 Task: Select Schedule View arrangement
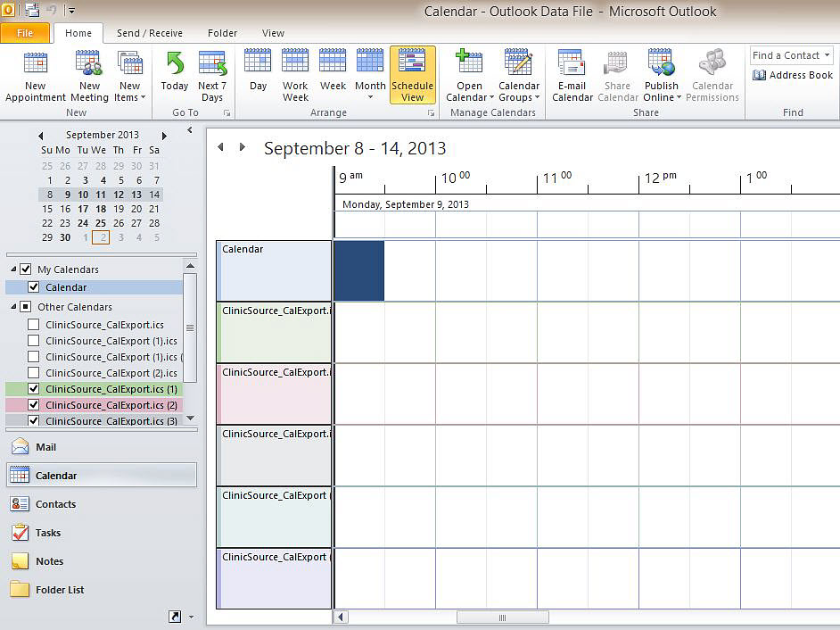(x=413, y=76)
